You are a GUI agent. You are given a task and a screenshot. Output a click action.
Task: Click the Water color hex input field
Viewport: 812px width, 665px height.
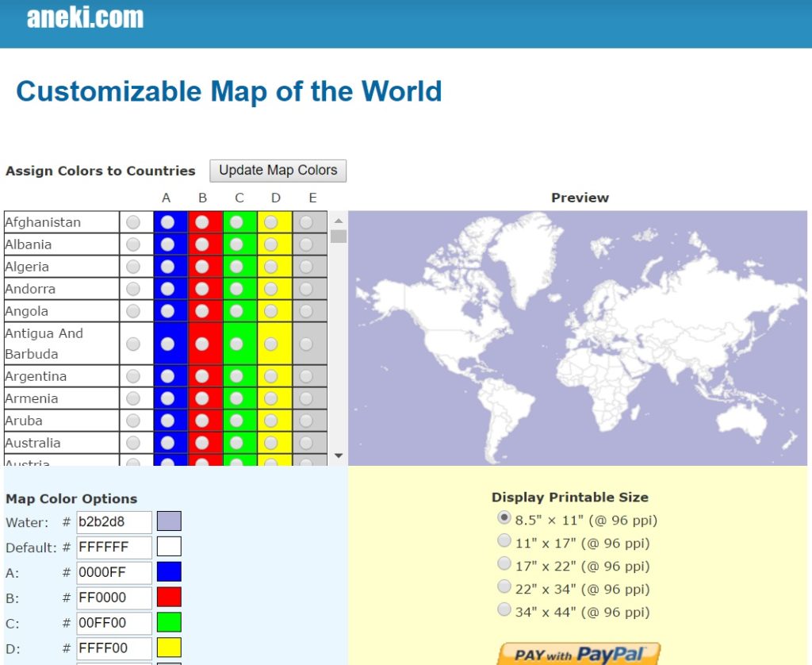coord(113,522)
